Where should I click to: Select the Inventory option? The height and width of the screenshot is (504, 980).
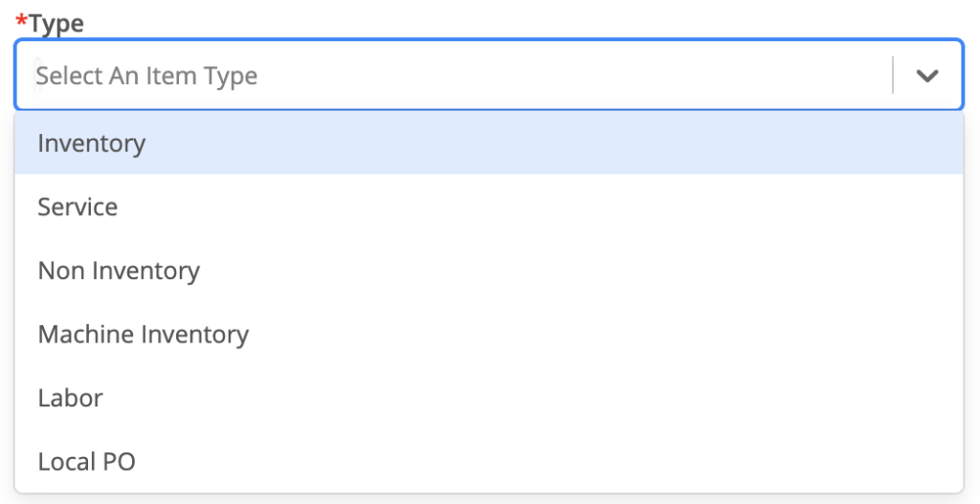(x=92, y=143)
